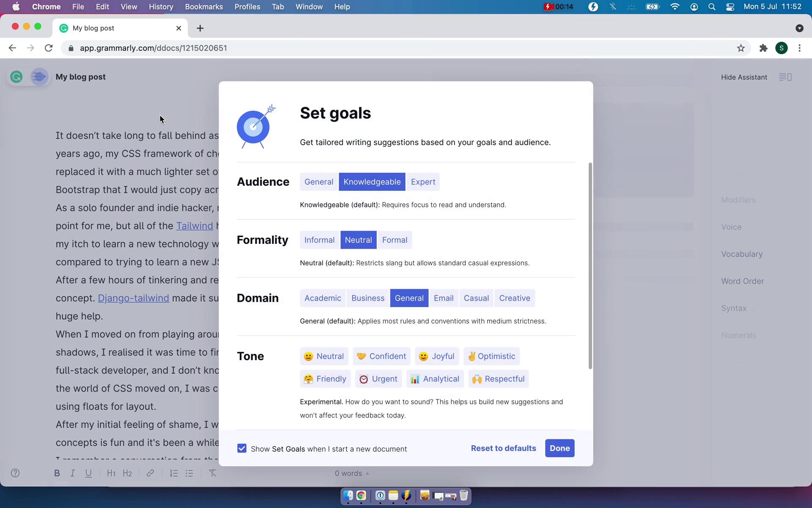Open the Wi-Fi menu bar icon
812x508 pixels.
coord(675,7)
